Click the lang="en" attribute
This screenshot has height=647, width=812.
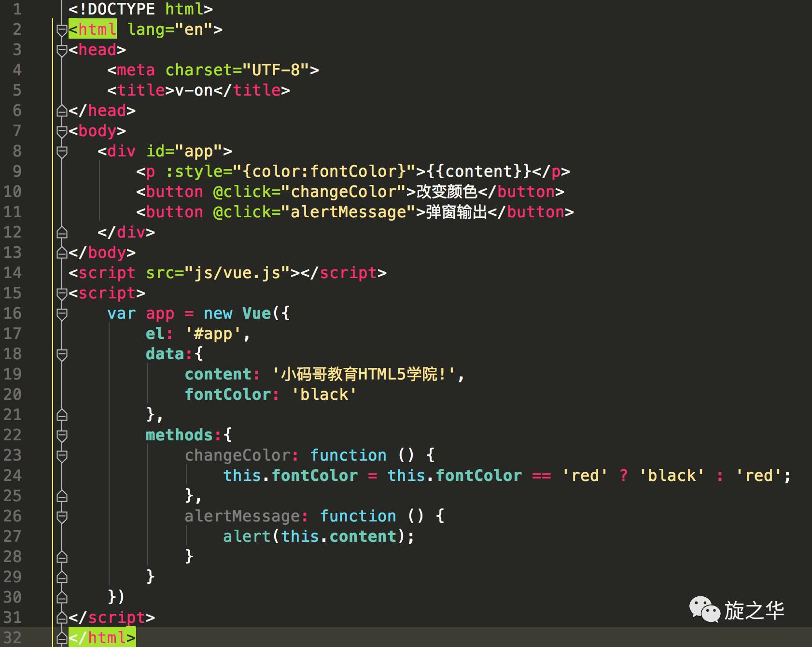tap(170, 29)
